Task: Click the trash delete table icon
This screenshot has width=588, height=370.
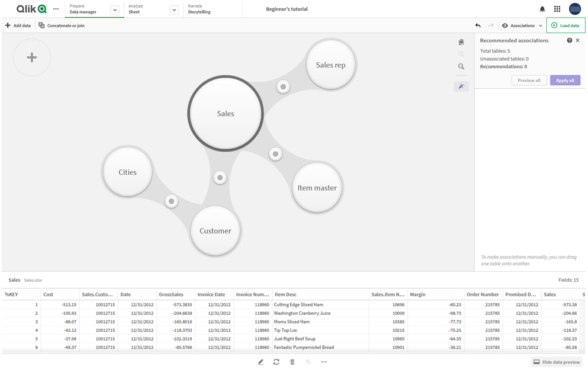Action: (292, 362)
